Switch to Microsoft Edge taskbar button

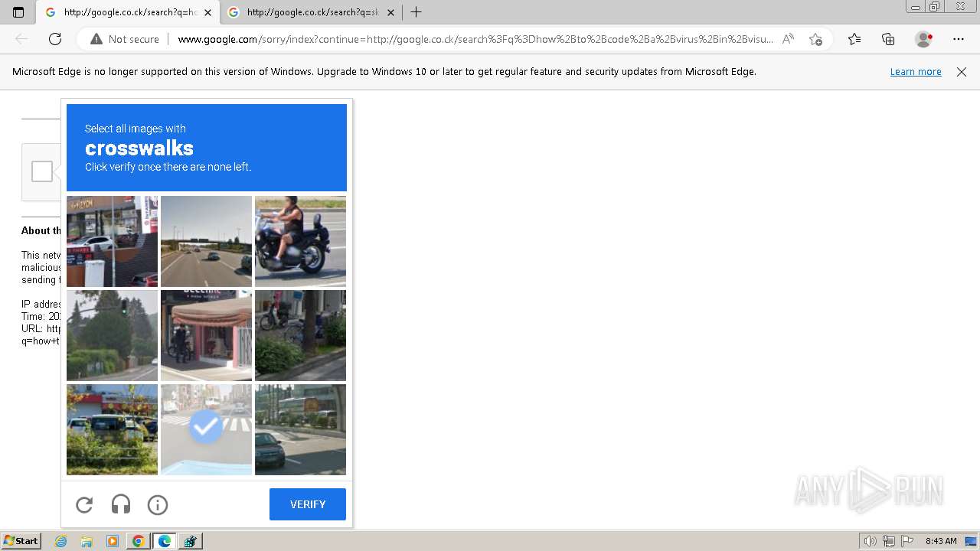coord(165,541)
